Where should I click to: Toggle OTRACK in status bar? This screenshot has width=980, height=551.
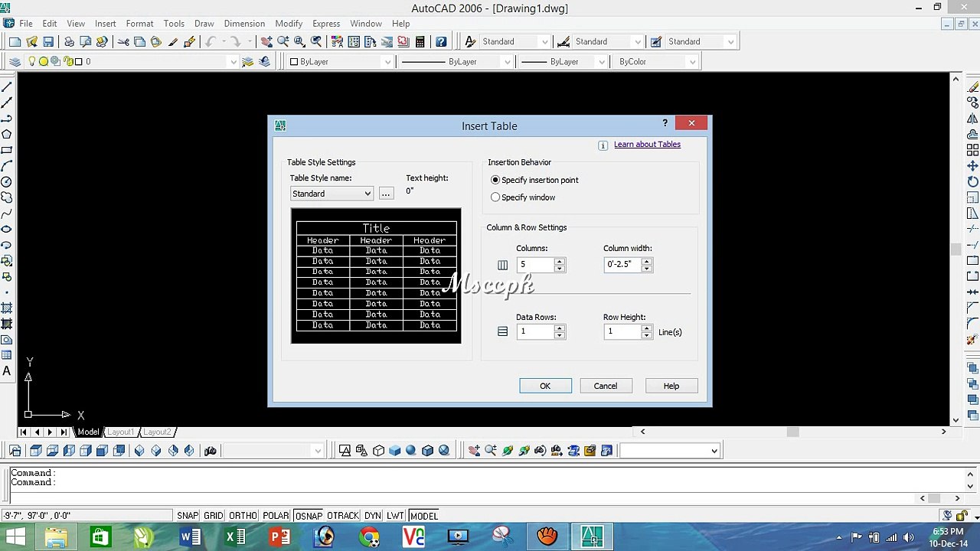tap(343, 516)
